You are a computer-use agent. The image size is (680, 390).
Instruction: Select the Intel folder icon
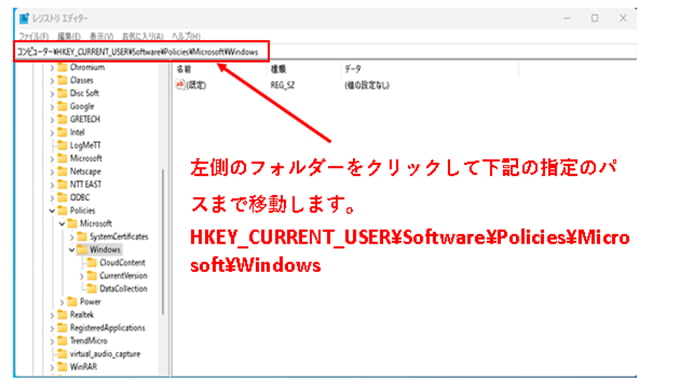[x=63, y=132]
